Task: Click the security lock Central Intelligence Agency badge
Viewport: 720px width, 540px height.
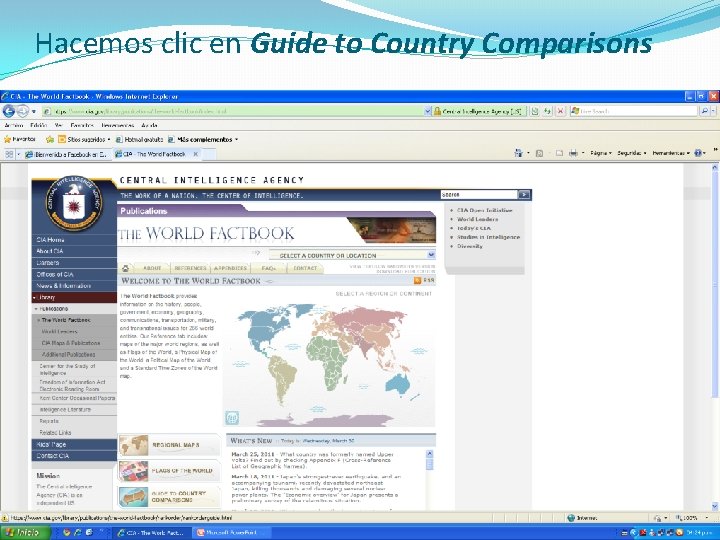Action: [x=478, y=111]
